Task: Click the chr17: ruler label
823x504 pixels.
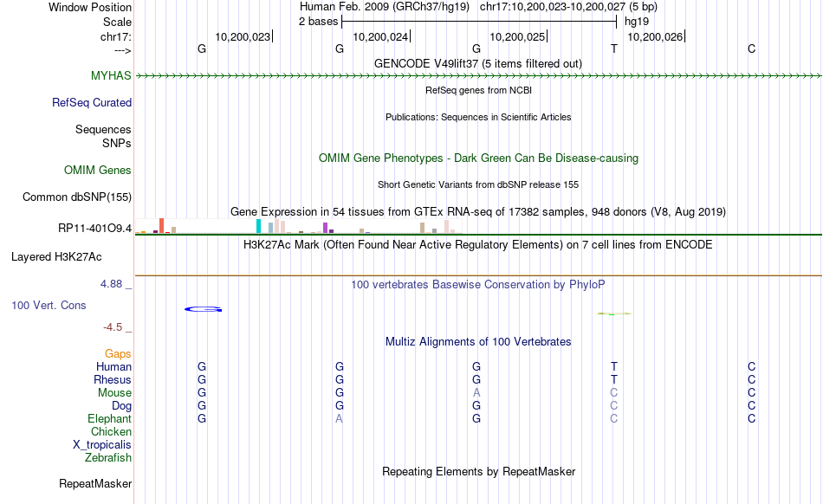Action: (116, 36)
